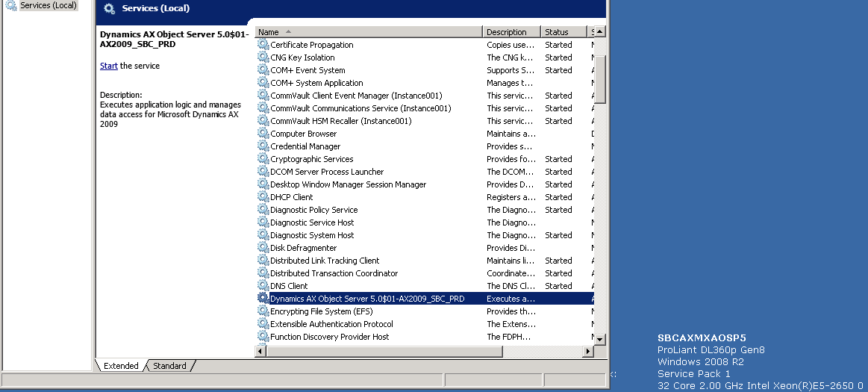Select CommVault Communications Service (Instance001) name
This screenshot has width=868, height=392.
click(360, 108)
